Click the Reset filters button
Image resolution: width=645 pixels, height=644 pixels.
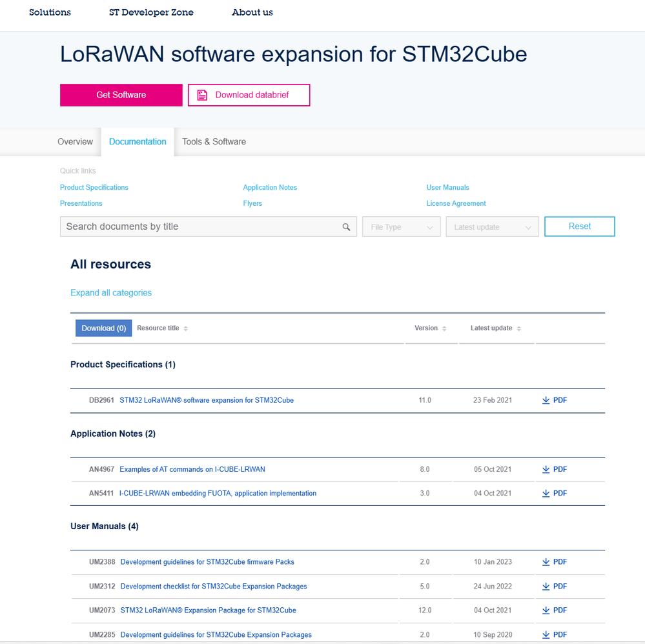point(579,226)
